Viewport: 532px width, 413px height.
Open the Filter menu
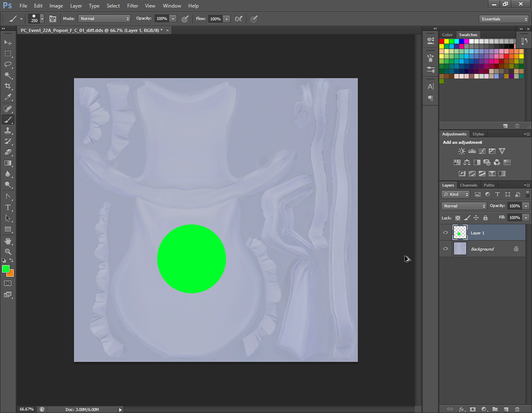133,6
